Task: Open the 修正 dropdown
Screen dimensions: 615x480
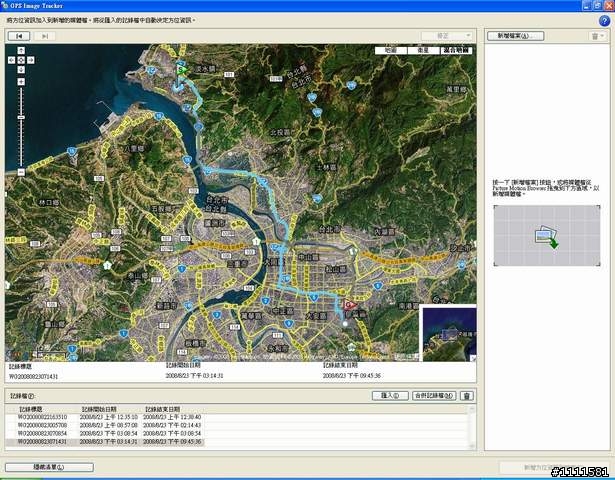Action: coord(447,36)
